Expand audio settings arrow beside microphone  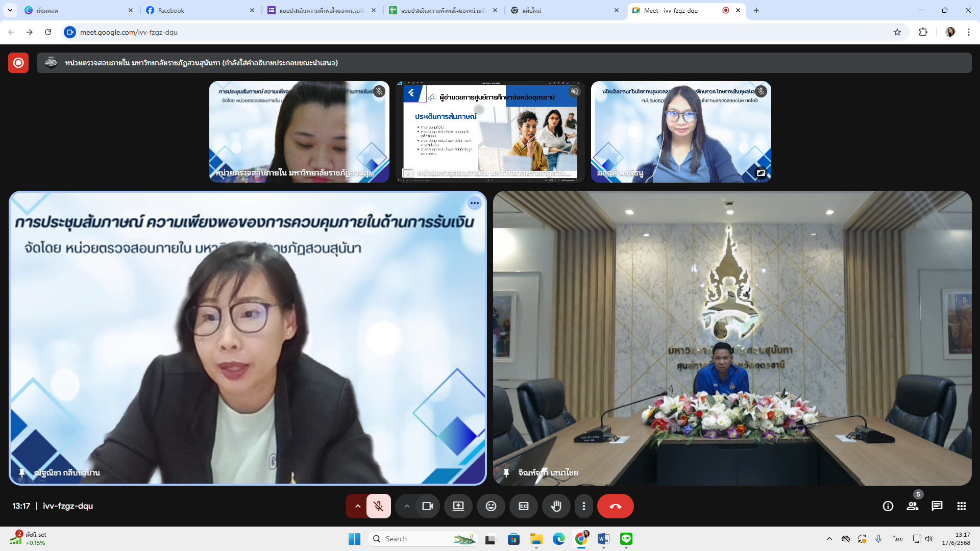pyautogui.click(x=357, y=506)
